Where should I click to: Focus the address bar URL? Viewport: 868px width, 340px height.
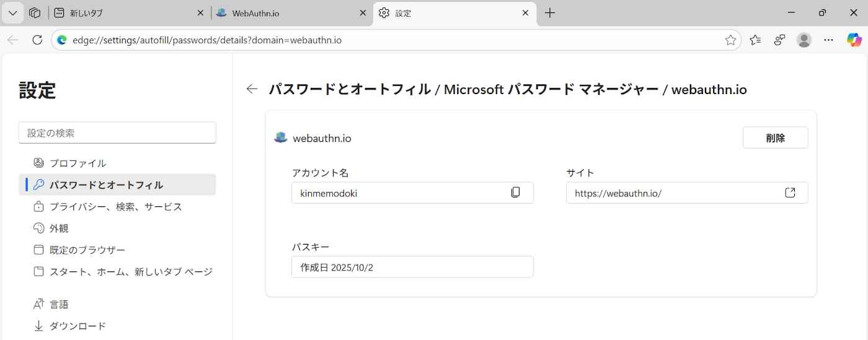(207, 40)
